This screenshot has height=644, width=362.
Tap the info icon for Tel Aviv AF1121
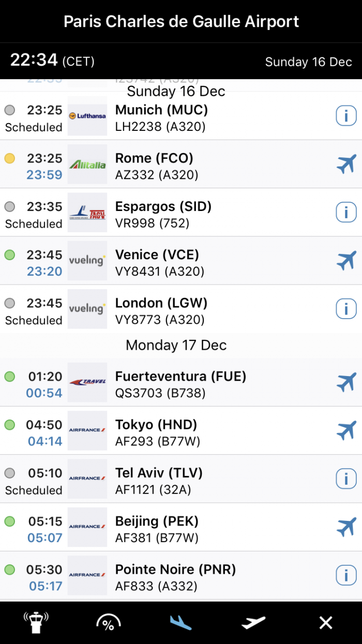coord(346,478)
